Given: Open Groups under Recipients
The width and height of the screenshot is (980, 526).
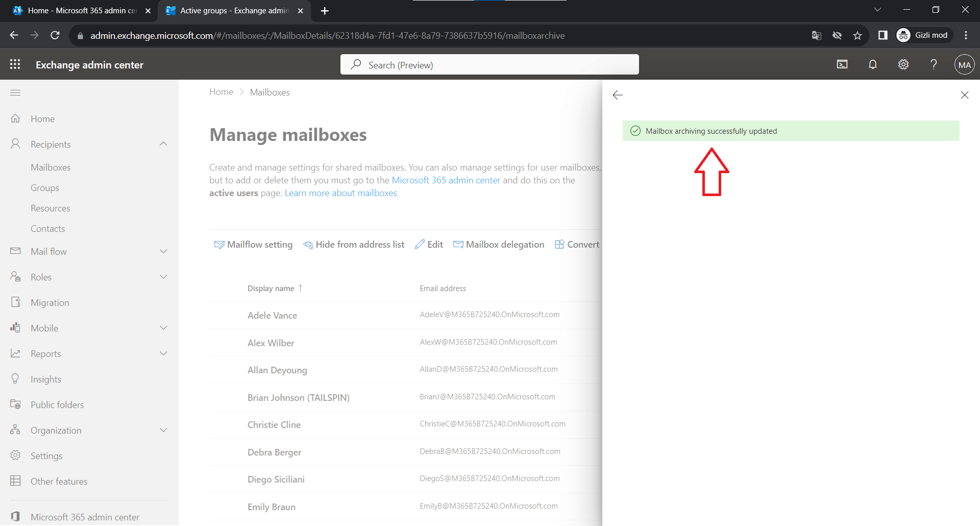Looking at the screenshot, I should 45,188.
